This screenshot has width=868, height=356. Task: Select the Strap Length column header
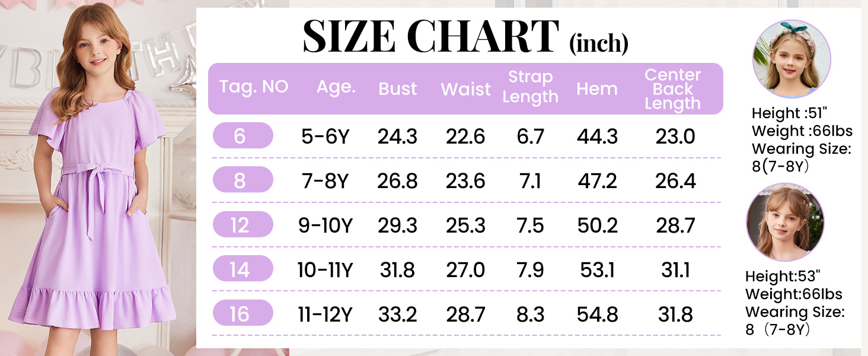click(530, 87)
